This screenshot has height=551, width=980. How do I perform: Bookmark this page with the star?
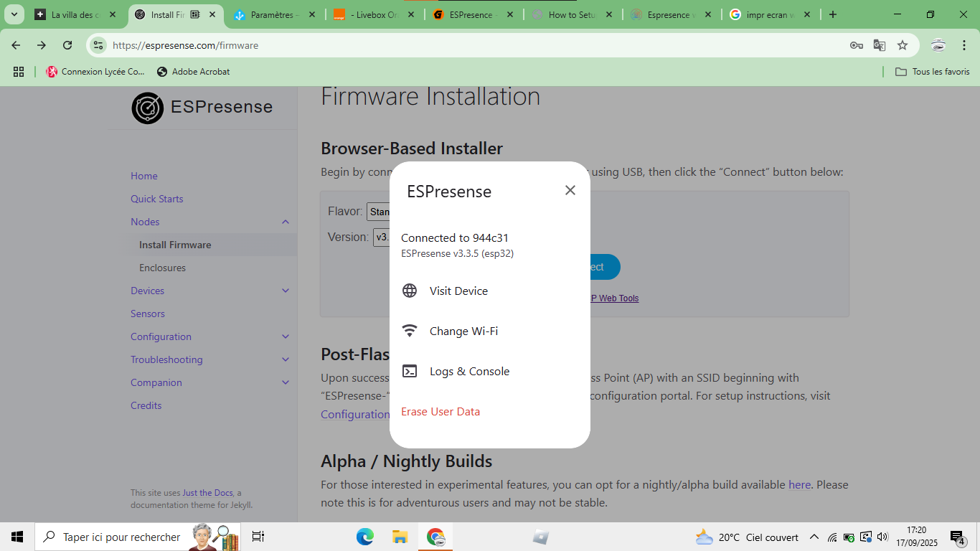click(x=903, y=45)
